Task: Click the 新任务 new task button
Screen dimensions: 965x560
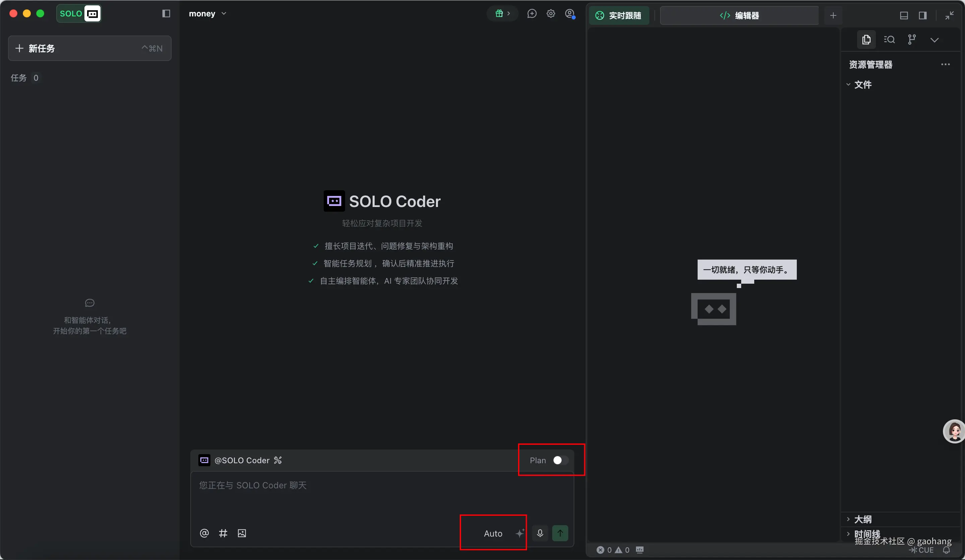Action: coord(89,48)
